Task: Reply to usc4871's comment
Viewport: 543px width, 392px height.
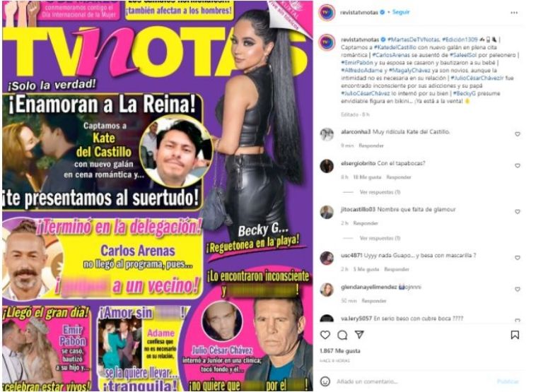Action: point(397,269)
